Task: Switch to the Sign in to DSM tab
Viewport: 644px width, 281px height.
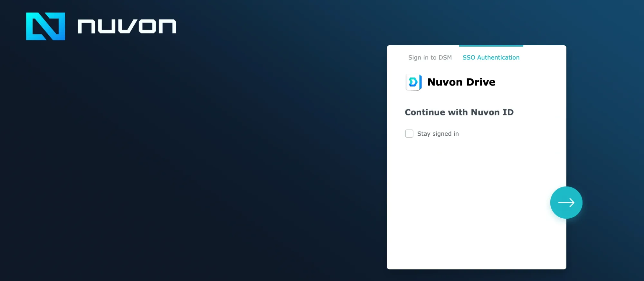Action: click(430, 58)
